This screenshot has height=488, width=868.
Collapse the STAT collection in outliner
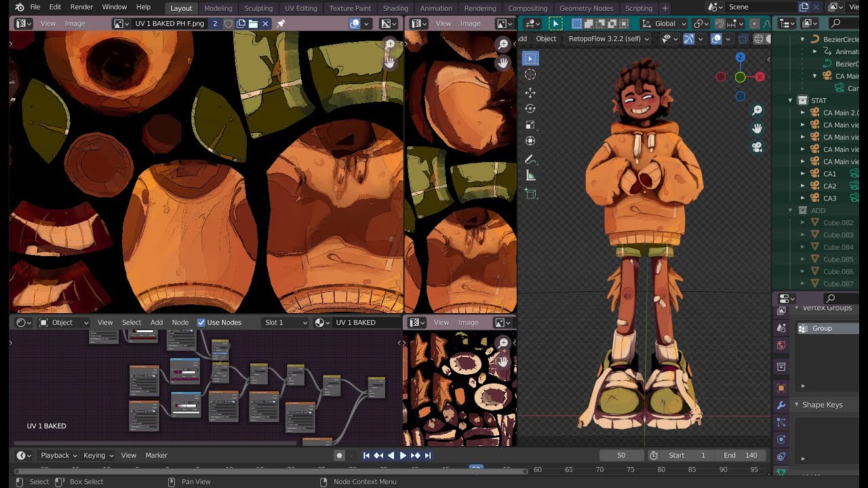coord(790,100)
